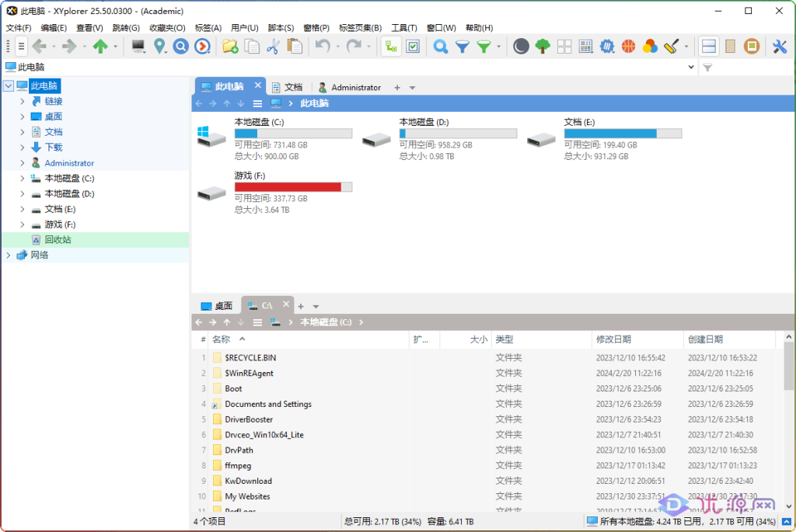
Task: Click the orange ball icon in the toolbar
Action: point(628,47)
